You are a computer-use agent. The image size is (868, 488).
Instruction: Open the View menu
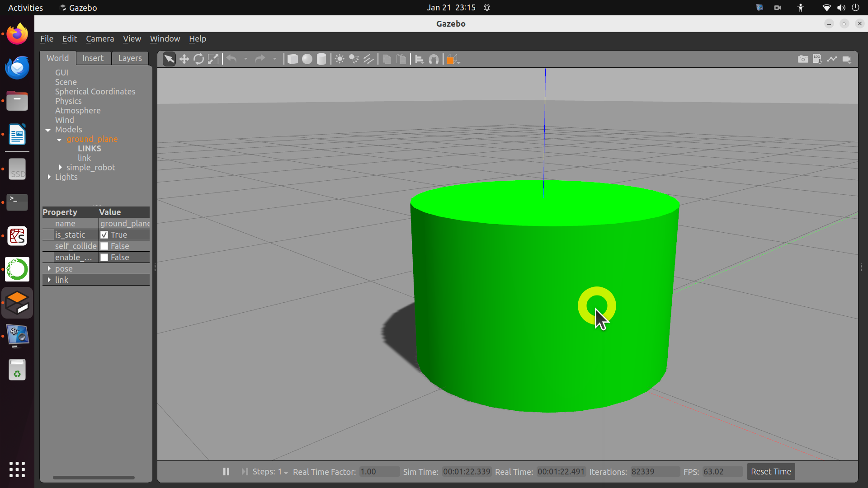coord(132,39)
